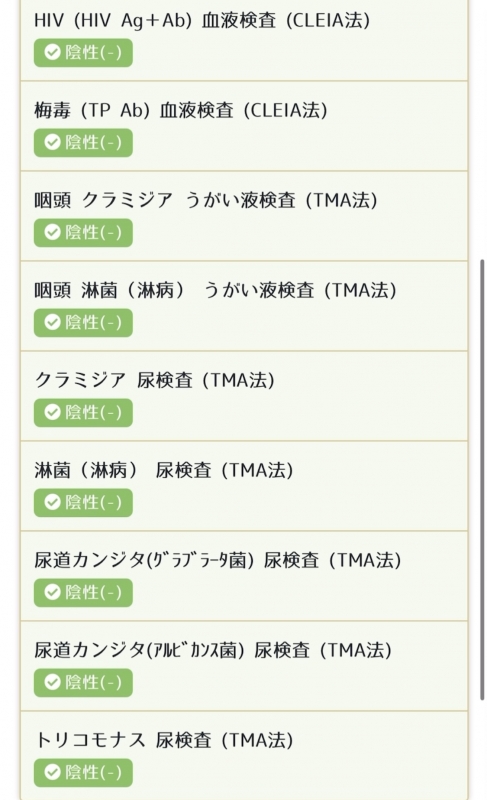Click the checkmark icon under 梅毒 TP Ab result
This screenshot has width=487, height=800.
tap(53, 142)
